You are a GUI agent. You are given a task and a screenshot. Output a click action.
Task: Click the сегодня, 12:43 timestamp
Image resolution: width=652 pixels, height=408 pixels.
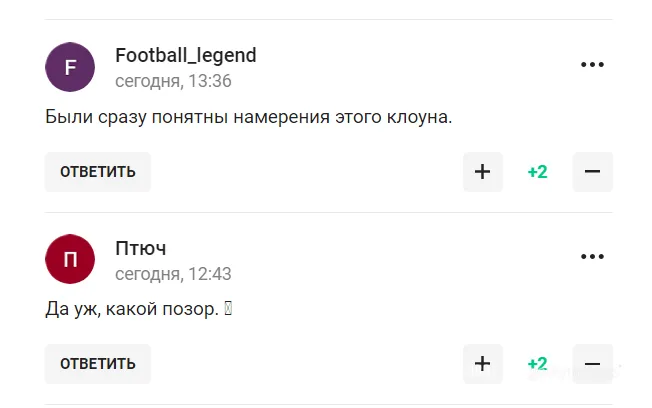pyautogui.click(x=173, y=273)
